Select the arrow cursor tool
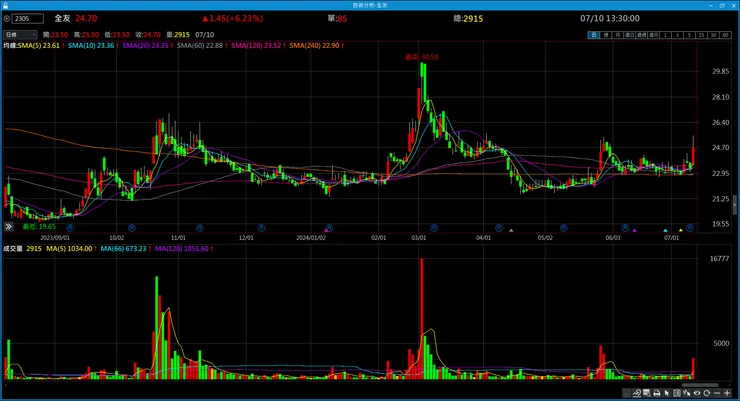The height and width of the screenshot is (401, 740). pos(667,393)
